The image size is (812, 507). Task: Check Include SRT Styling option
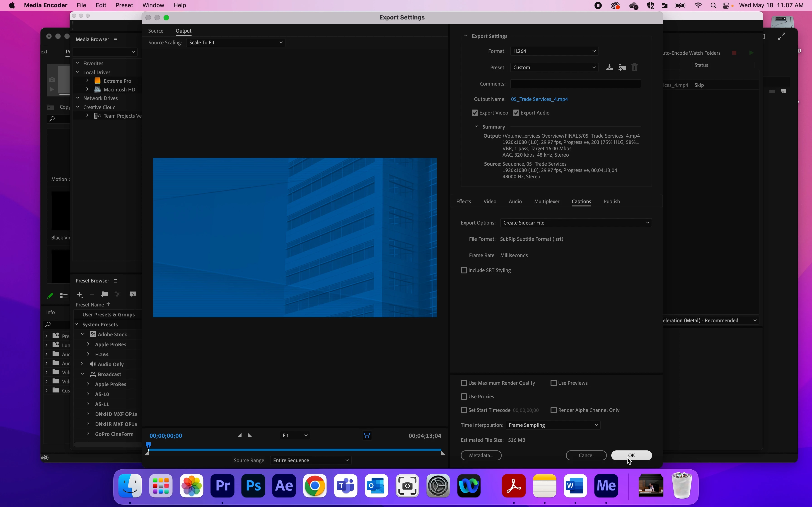pos(464,270)
